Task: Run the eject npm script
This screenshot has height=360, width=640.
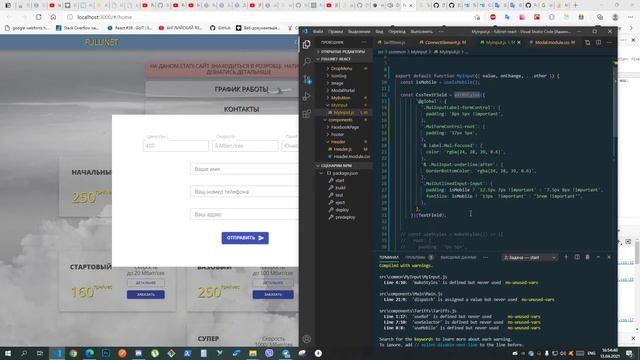Action: (x=340, y=202)
